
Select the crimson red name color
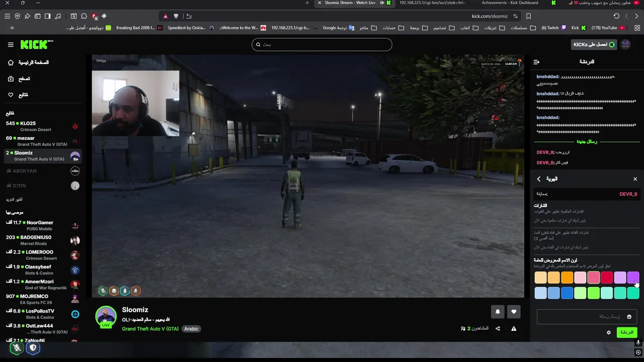coord(607,278)
